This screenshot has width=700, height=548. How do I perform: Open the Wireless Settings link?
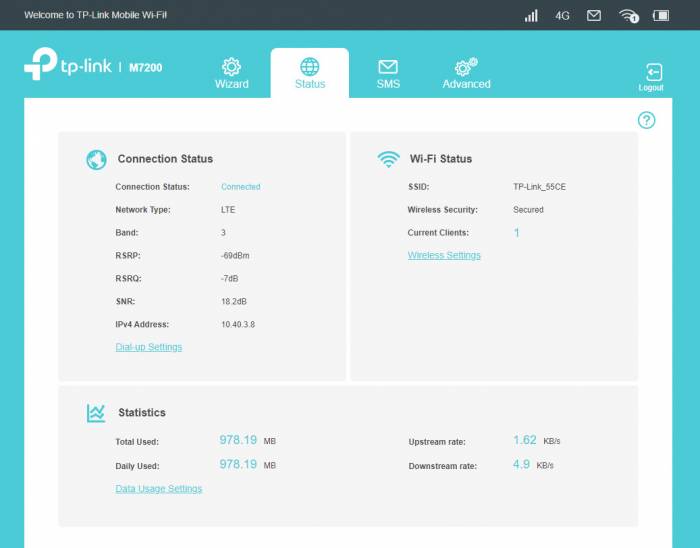[x=444, y=255]
